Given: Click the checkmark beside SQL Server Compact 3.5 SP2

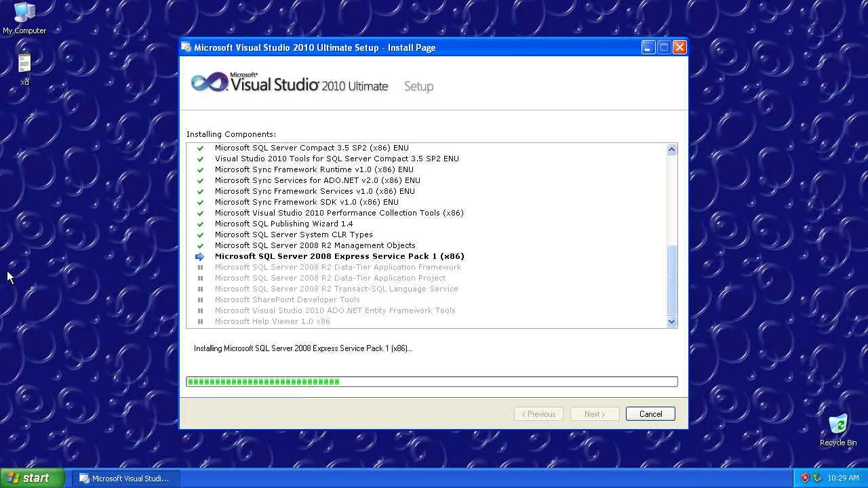Looking at the screenshot, I should (x=200, y=148).
